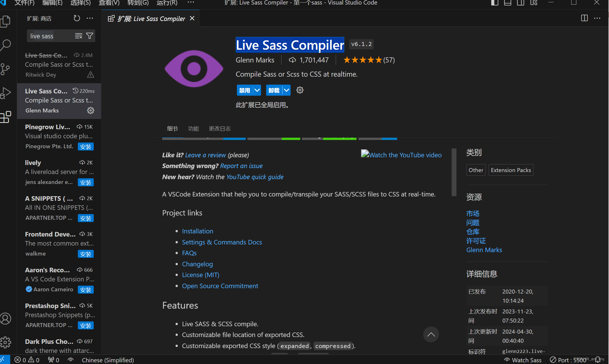
Task: Expand the uninstall (卸载) dropdown arrow
Action: coord(287,90)
